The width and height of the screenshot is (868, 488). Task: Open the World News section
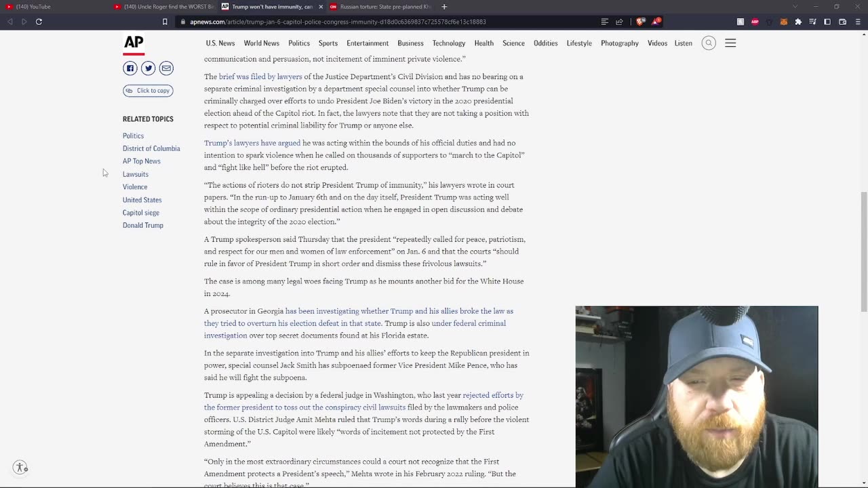262,43
